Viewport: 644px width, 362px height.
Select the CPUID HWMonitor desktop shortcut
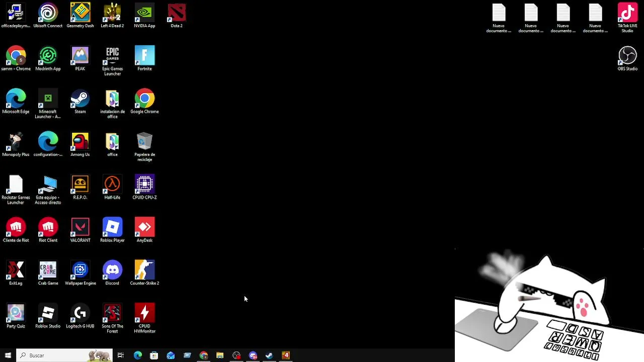pyautogui.click(x=144, y=319)
